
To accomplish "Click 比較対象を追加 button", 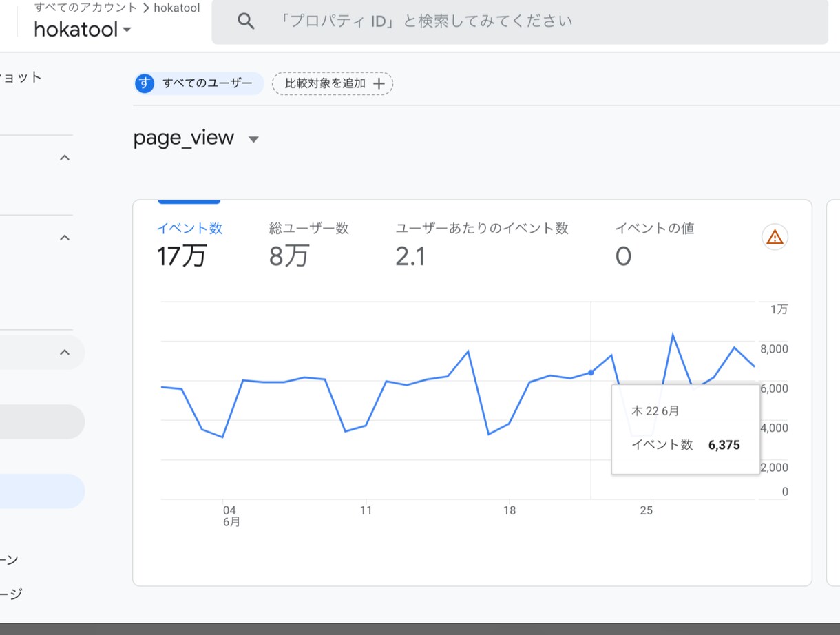I will click(333, 83).
